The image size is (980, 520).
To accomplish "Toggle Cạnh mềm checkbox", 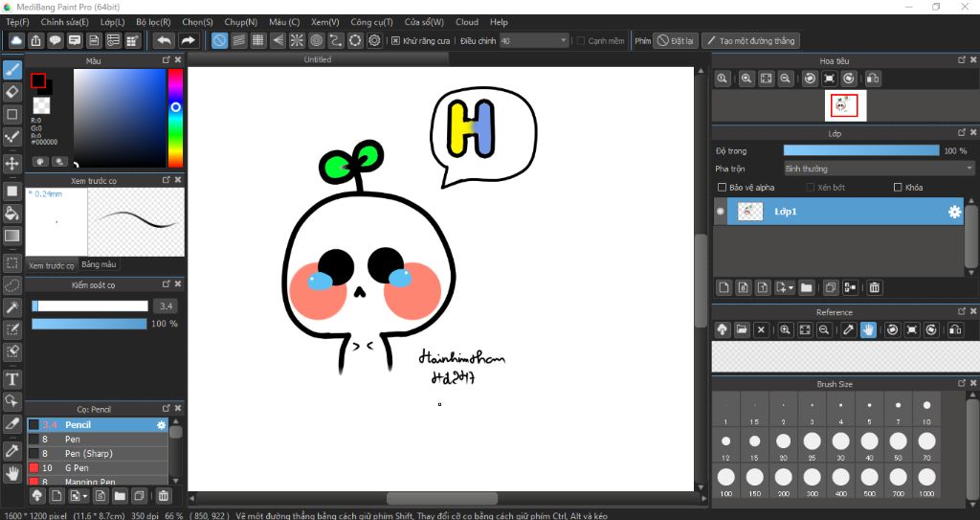I will coord(581,40).
